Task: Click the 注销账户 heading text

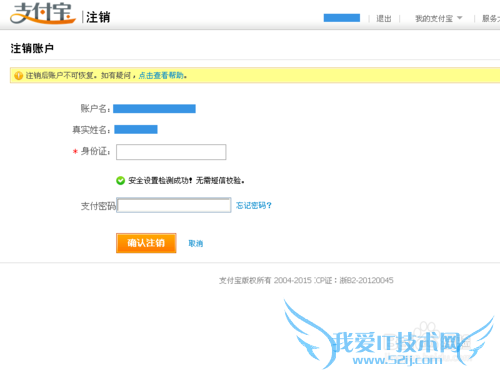Action: click(32, 49)
